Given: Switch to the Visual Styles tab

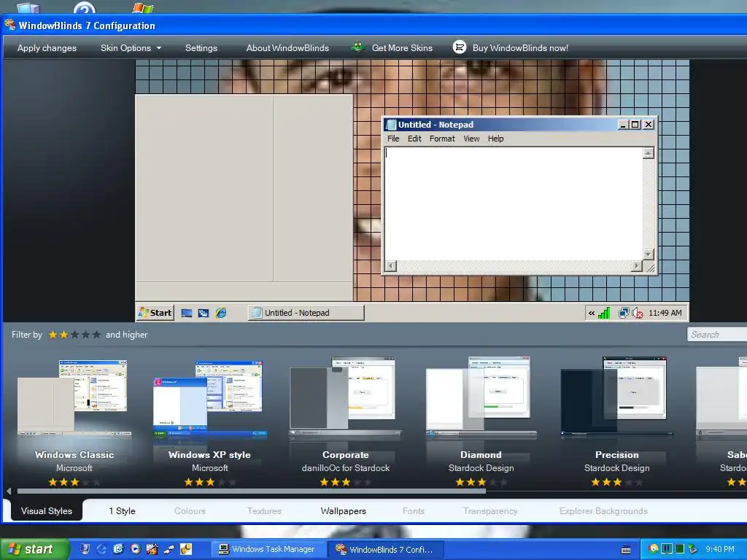Looking at the screenshot, I should click(x=47, y=511).
